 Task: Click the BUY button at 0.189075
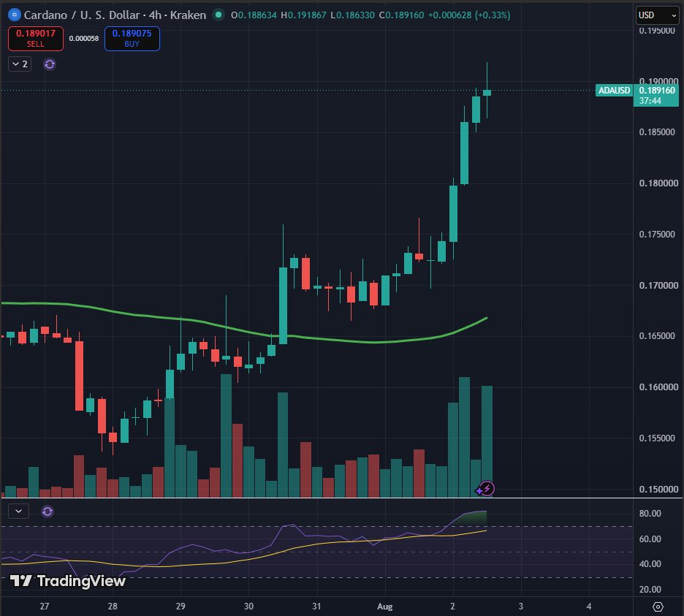pos(132,39)
